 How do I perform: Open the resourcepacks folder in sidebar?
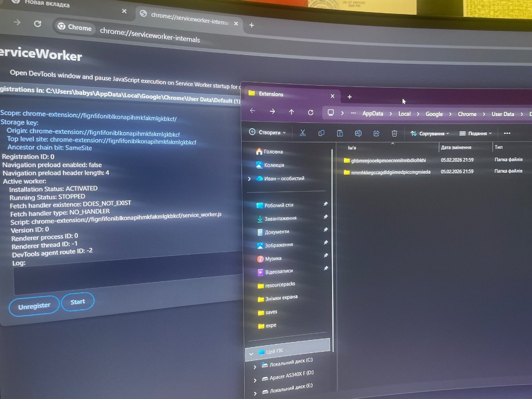pos(276,285)
